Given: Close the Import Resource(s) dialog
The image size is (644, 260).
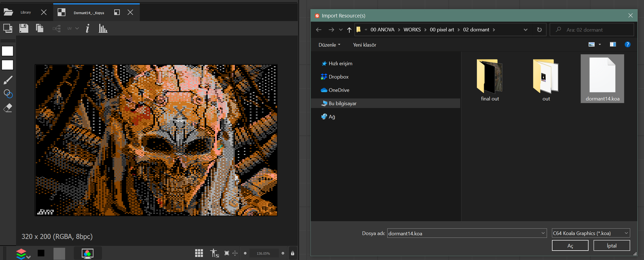Looking at the screenshot, I should coord(630,15).
